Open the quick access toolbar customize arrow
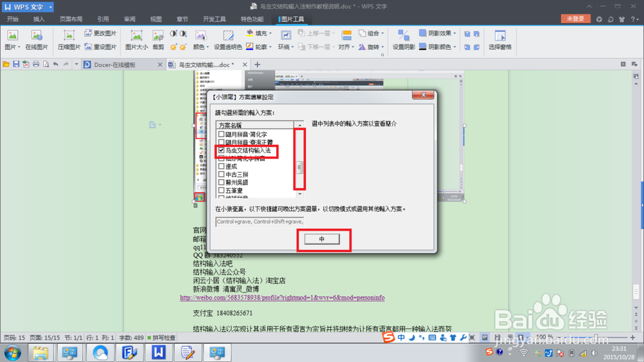This screenshot has width=644, height=362. 77,64
